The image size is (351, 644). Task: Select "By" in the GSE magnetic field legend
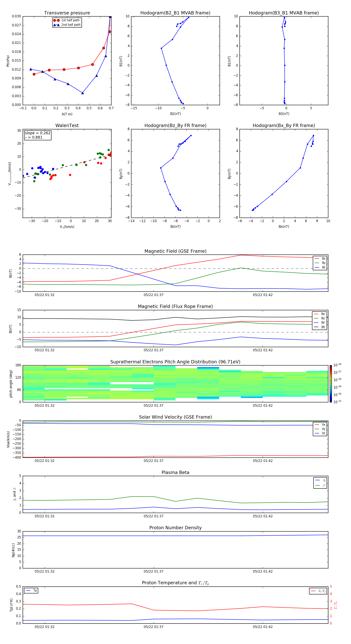(320, 263)
